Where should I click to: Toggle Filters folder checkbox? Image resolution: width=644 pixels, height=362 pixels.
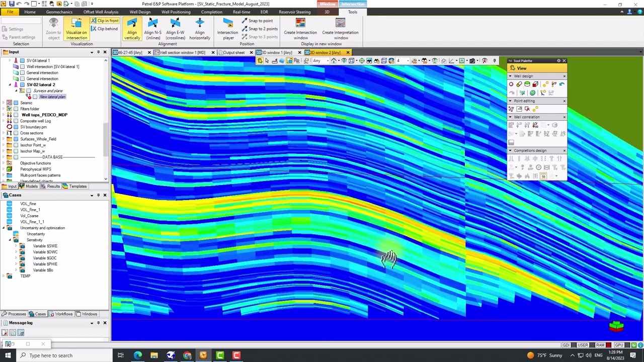16,109
